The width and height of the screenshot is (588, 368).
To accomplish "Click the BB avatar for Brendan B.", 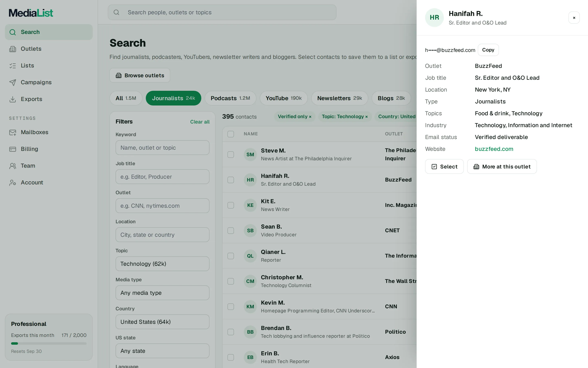I will pyautogui.click(x=250, y=332).
